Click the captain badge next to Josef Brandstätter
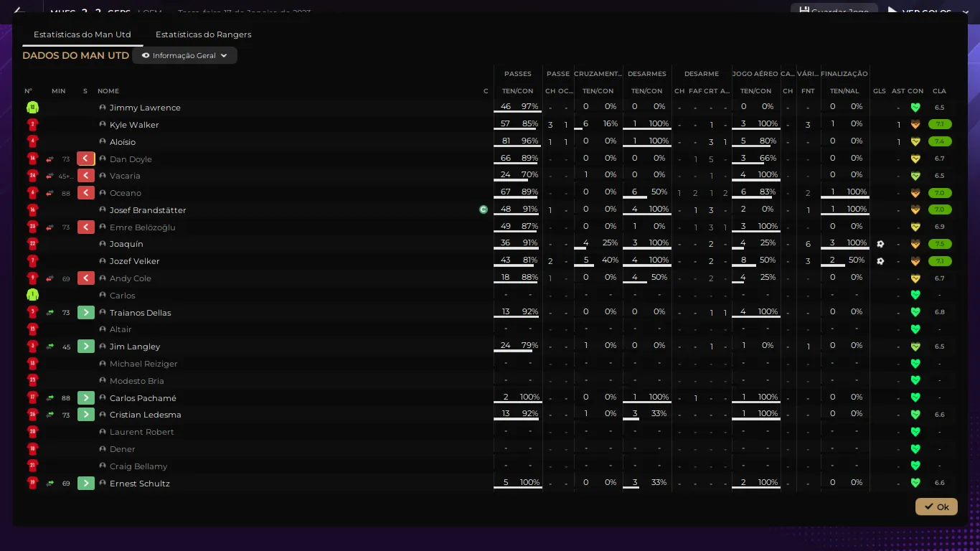The height and width of the screenshot is (551, 980). [x=484, y=209]
